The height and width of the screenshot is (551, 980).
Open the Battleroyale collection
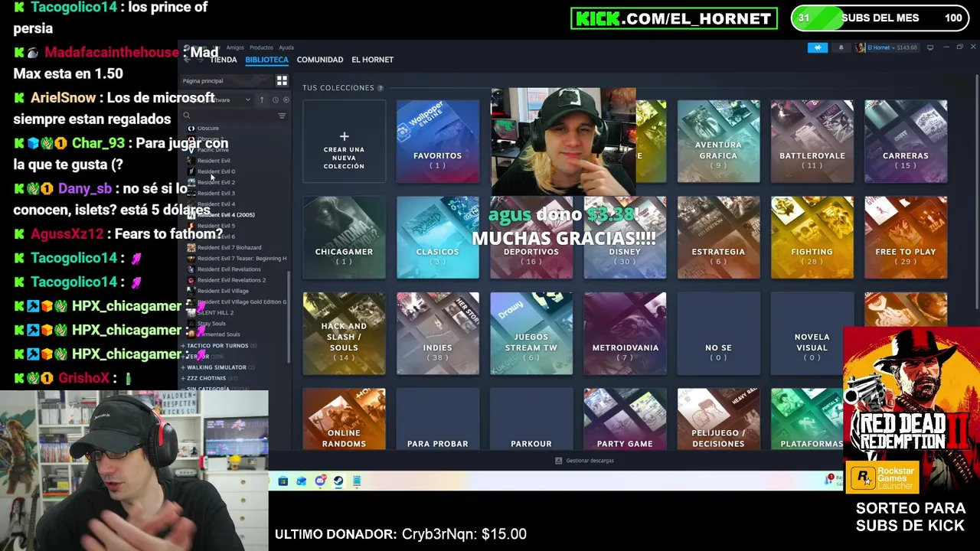(x=812, y=142)
